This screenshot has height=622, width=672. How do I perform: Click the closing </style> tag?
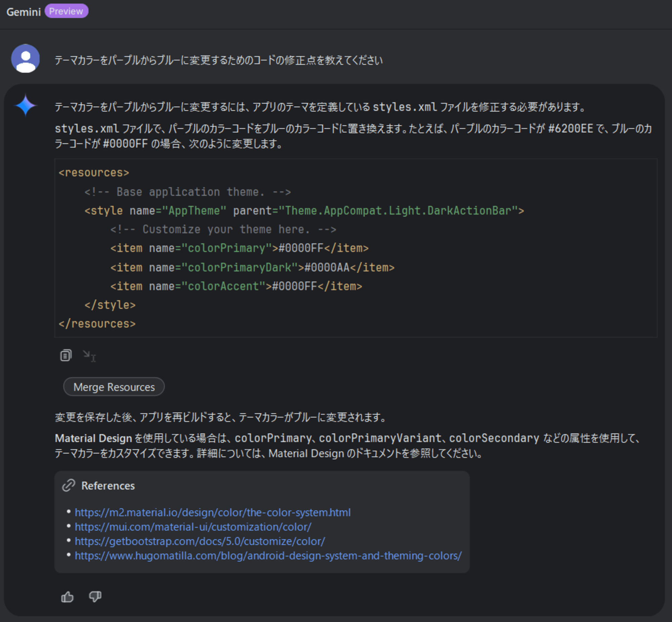110,305
